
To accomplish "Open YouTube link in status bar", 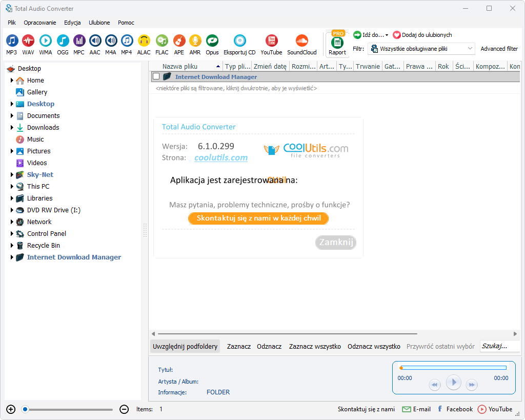I will click(x=495, y=409).
